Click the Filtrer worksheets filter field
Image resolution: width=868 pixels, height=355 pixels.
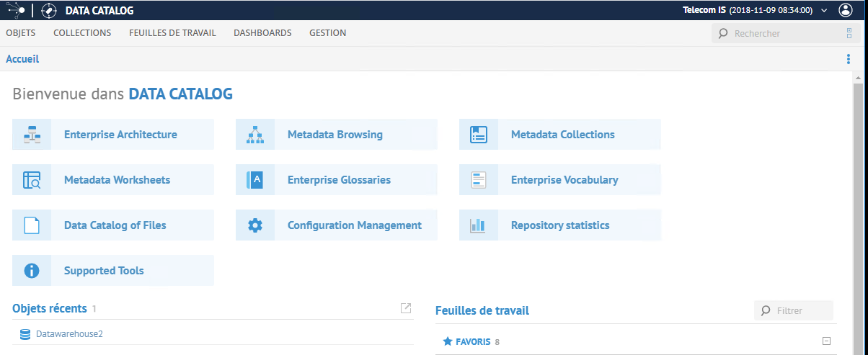794,310
